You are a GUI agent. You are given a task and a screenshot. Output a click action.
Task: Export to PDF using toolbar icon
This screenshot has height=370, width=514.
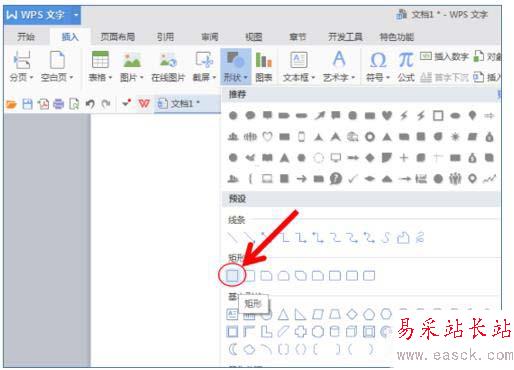click(43, 104)
